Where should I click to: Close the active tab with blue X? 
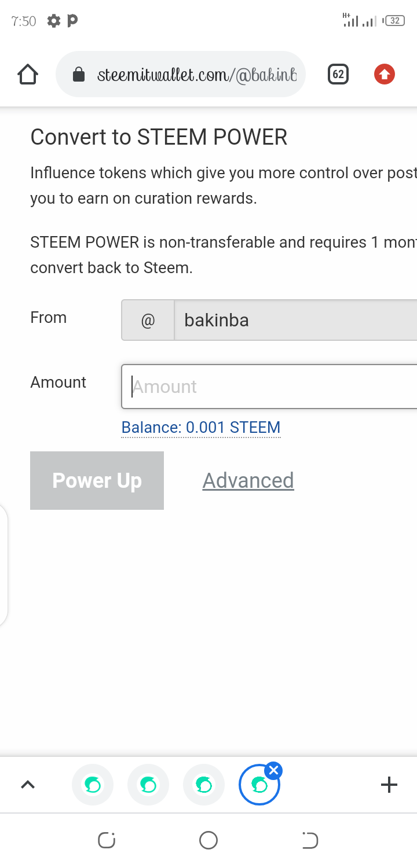(x=274, y=770)
